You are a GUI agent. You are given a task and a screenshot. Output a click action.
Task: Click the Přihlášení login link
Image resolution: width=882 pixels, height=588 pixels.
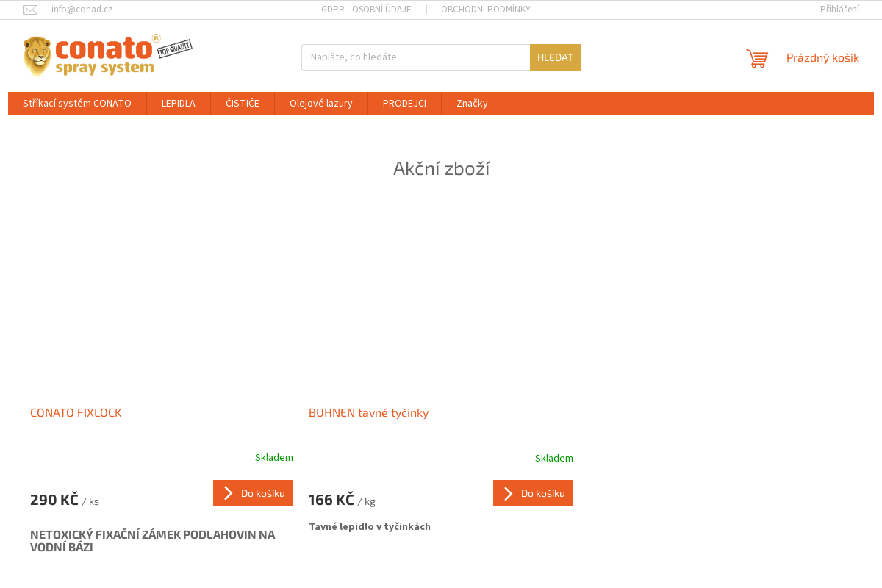[839, 10]
